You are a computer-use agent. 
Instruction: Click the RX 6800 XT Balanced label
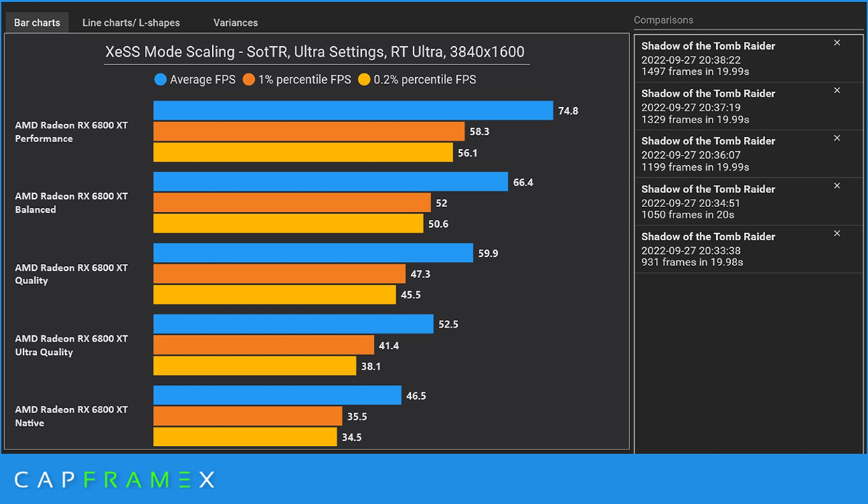coord(71,203)
